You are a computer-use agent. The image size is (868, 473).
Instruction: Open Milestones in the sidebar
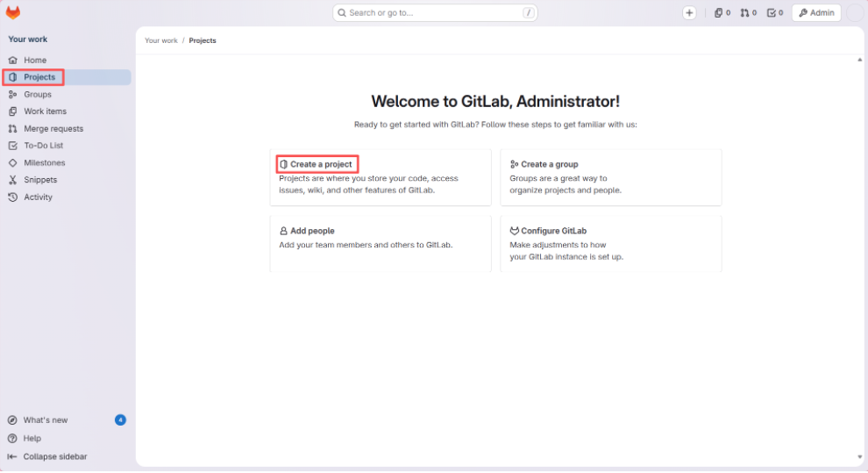point(67,163)
